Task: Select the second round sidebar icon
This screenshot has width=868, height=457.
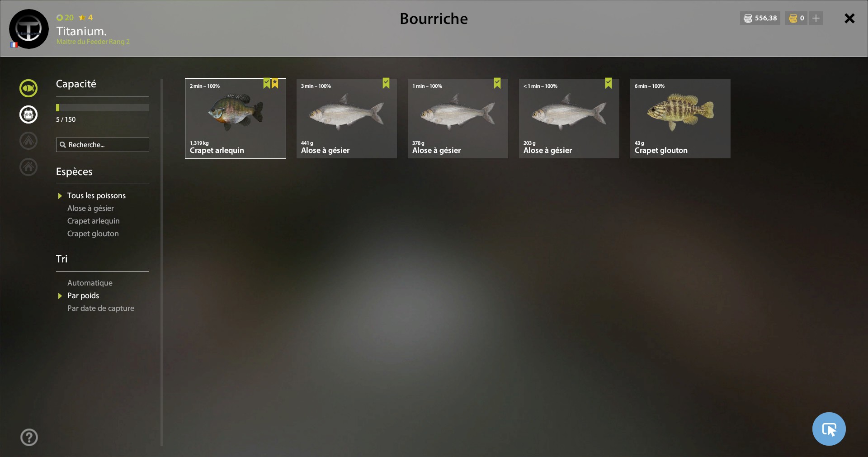Action: point(28,114)
